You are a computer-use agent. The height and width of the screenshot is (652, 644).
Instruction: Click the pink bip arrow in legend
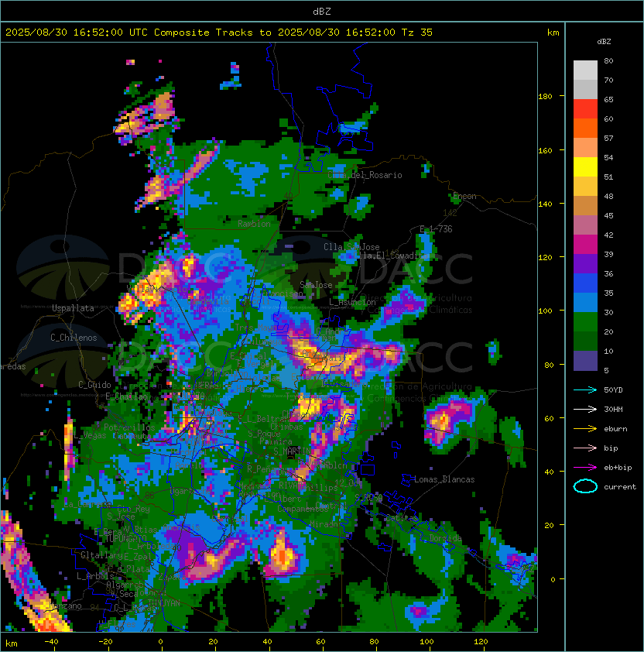click(585, 448)
